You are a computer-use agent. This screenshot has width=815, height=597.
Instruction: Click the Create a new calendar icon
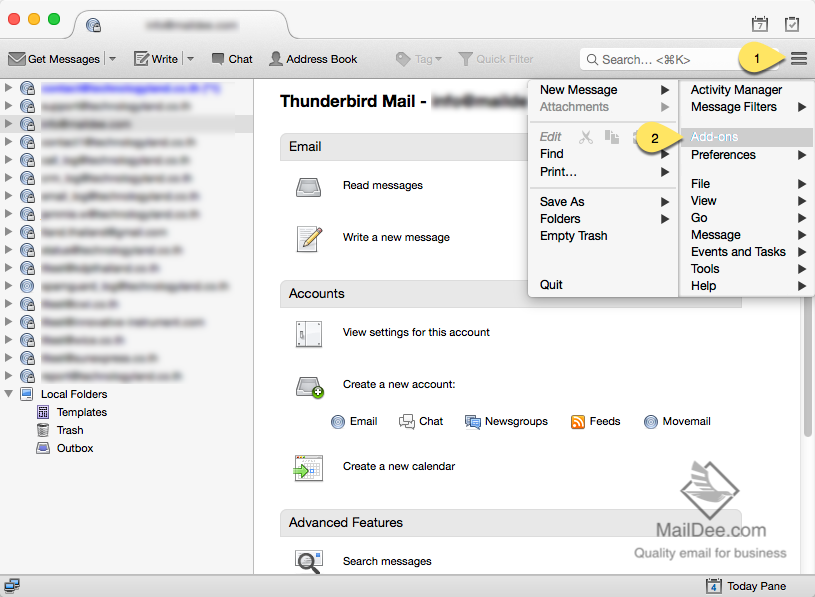point(310,467)
